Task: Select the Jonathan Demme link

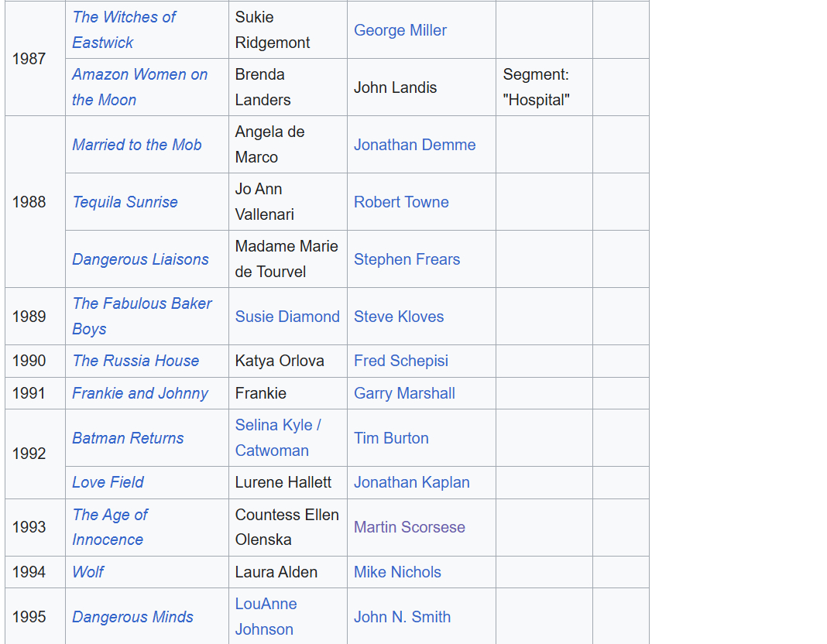Action: (414, 145)
